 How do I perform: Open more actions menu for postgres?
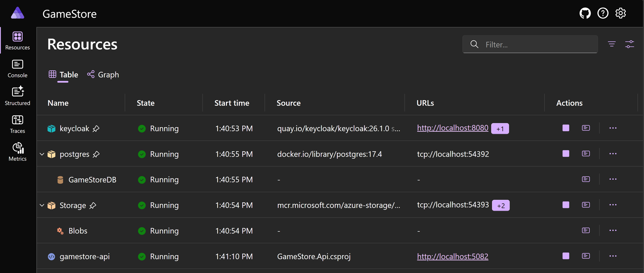click(613, 154)
